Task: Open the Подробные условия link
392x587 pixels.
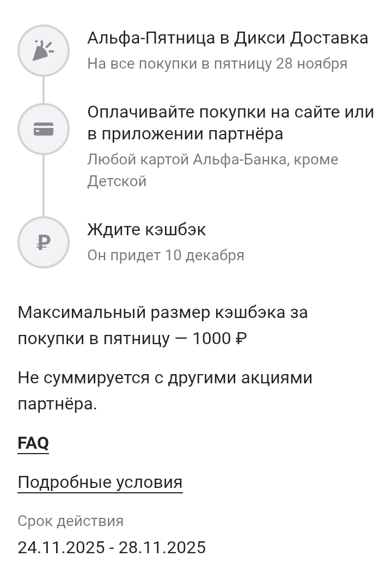Action: click(x=100, y=482)
